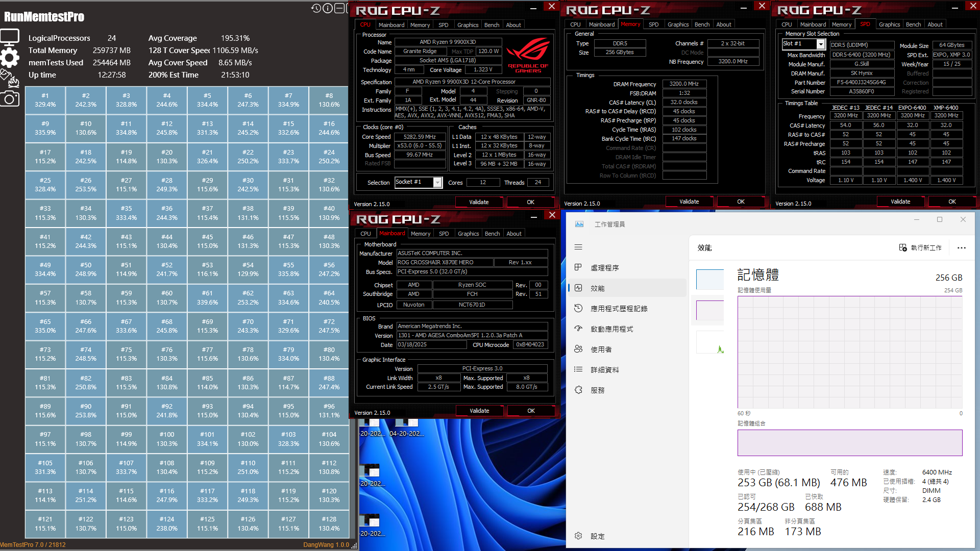Switch to the Bench tab in CPU-Z
Image resolution: width=980 pixels, height=551 pixels.
click(492, 24)
